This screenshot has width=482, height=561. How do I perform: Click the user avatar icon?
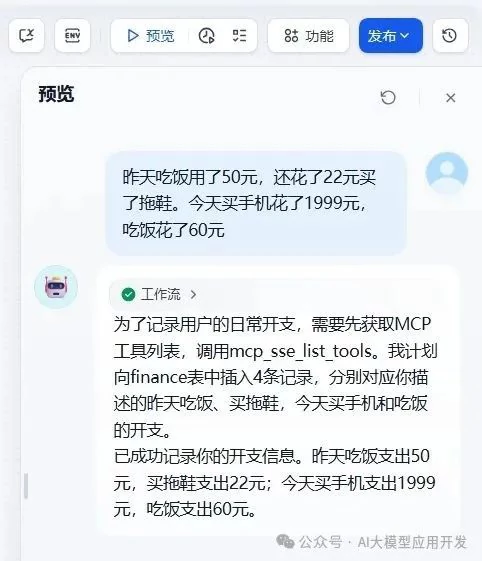click(x=447, y=172)
